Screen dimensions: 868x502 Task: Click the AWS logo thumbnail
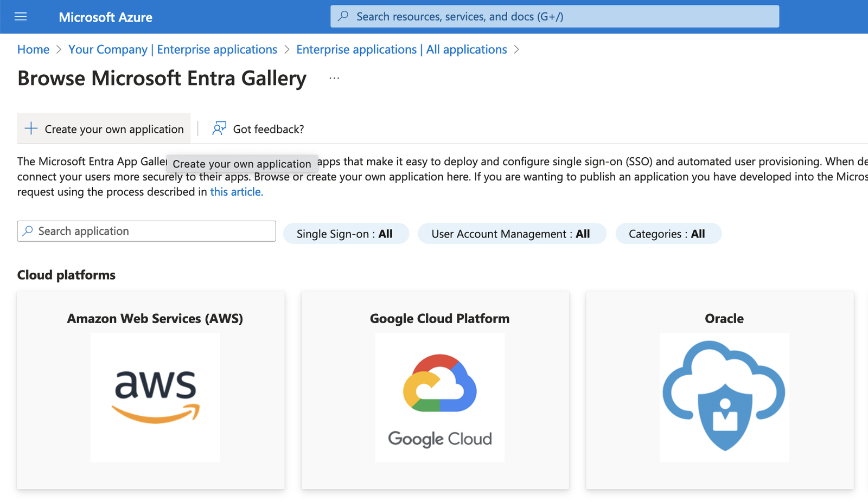tap(155, 397)
